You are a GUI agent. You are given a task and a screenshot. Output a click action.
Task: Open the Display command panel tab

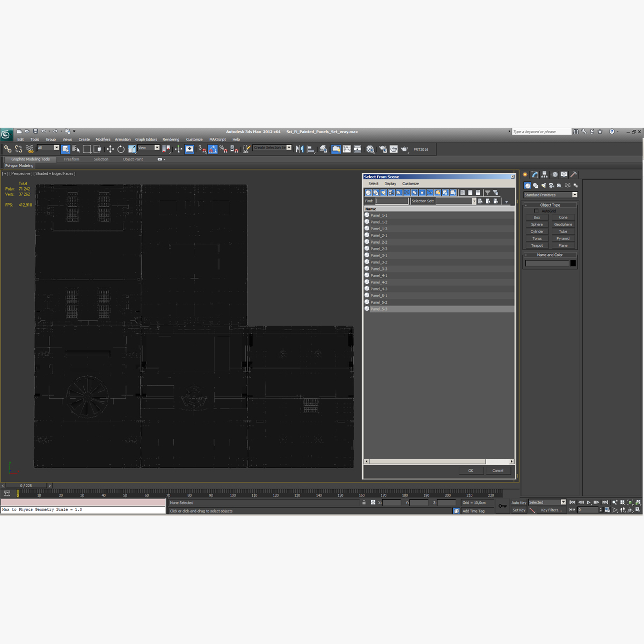click(x=564, y=174)
